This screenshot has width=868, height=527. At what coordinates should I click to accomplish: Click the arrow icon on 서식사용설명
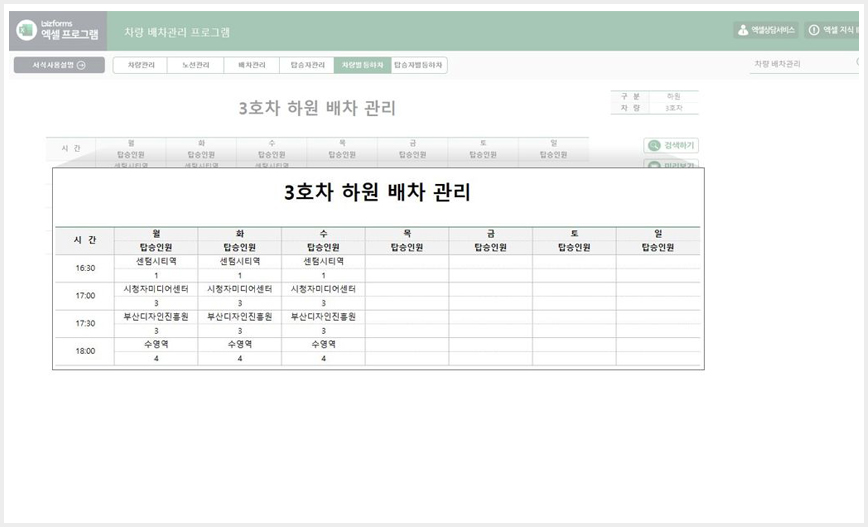pos(81,65)
